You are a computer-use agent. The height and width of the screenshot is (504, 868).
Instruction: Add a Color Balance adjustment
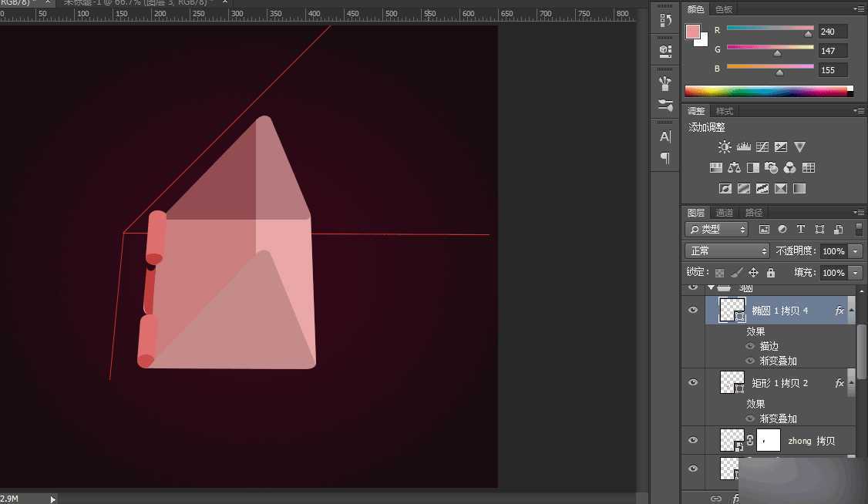pyautogui.click(x=734, y=167)
